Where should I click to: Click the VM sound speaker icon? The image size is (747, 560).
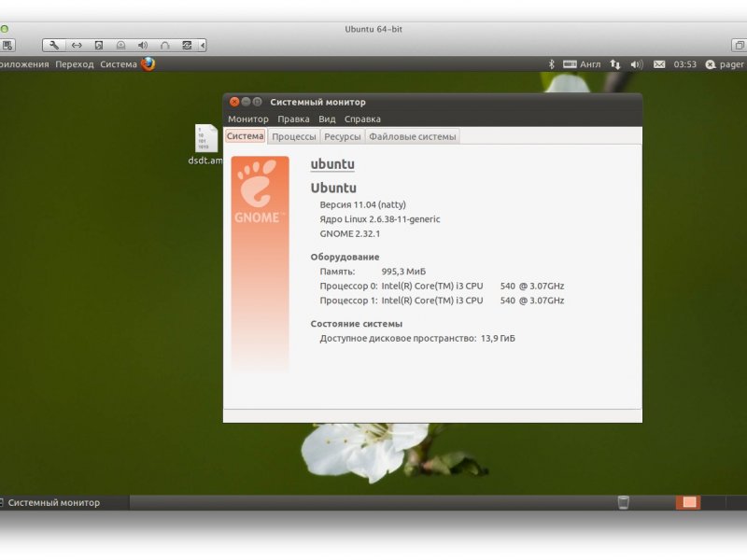pos(143,45)
